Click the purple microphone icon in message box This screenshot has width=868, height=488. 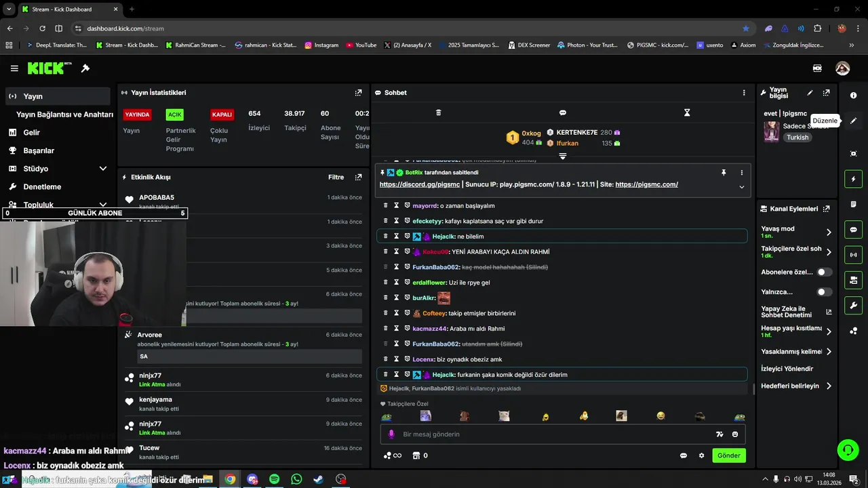[391, 434]
